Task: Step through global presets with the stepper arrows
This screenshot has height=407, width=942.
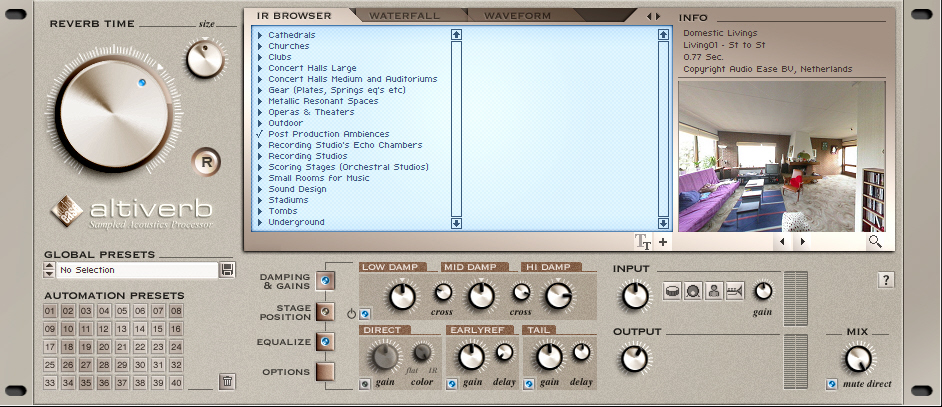Action: tap(49, 271)
